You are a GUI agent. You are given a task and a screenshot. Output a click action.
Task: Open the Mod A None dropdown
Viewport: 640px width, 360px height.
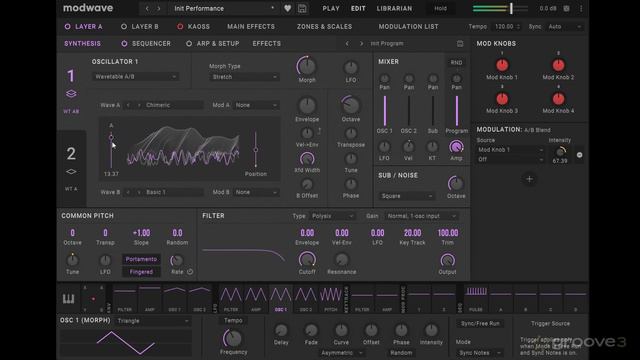pos(256,105)
